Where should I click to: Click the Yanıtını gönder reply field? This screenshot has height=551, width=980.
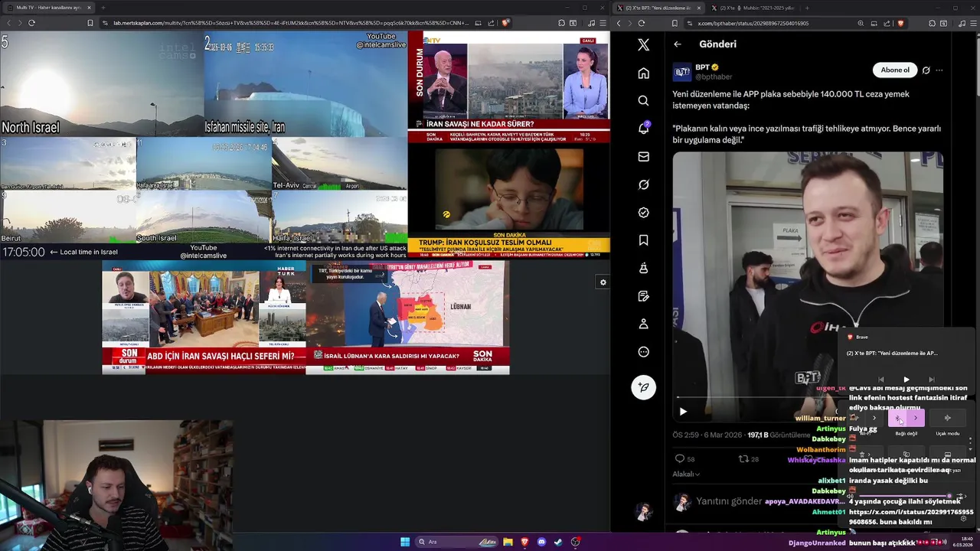(729, 501)
